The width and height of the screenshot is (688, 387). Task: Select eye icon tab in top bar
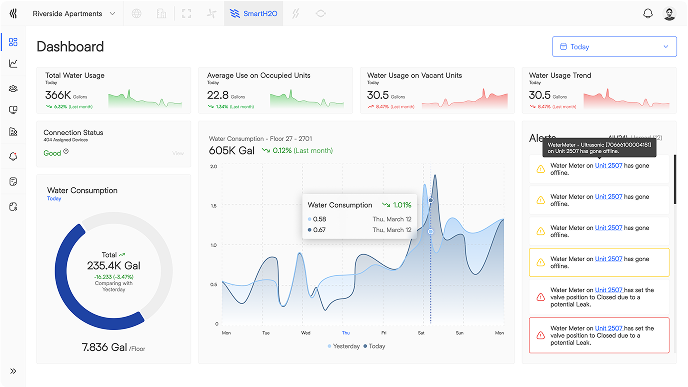click(321, 14)
